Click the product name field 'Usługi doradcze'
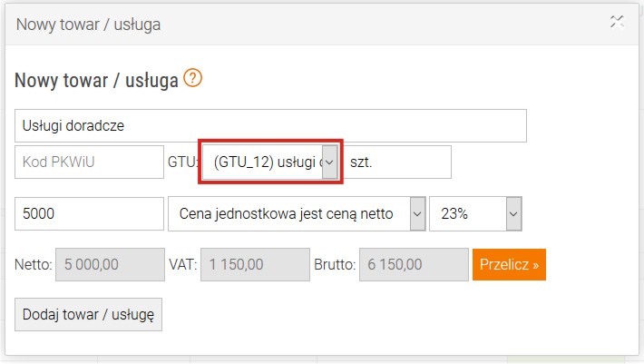 pos(270,125)
